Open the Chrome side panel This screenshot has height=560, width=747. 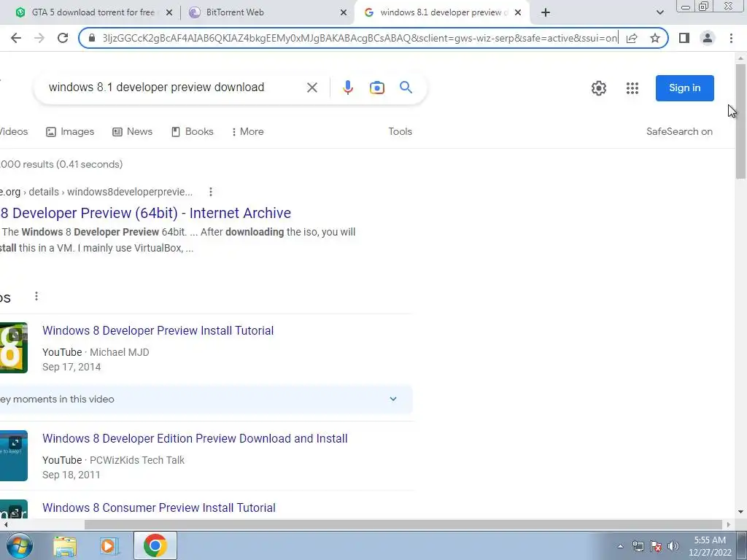point(684,38)
